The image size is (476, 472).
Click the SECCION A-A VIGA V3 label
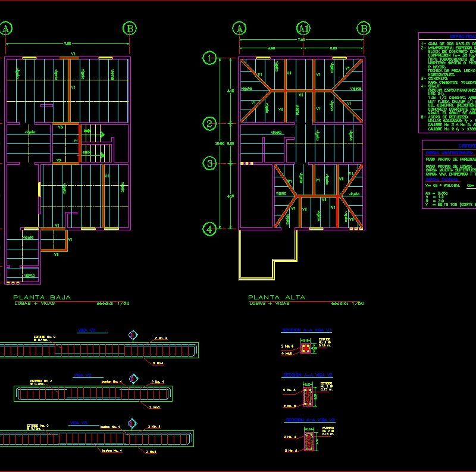coord(310,419)
